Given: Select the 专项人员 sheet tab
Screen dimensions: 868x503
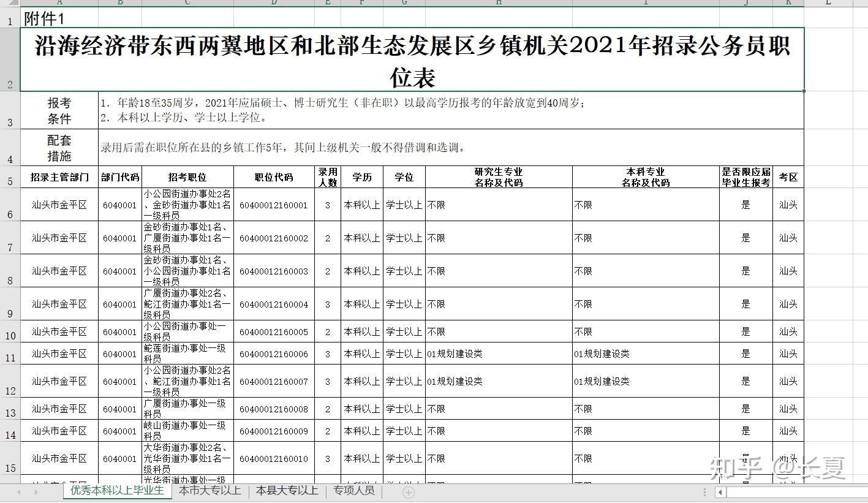Looking at the screenshot, I should pyautogui.click(x=354, y=491).
